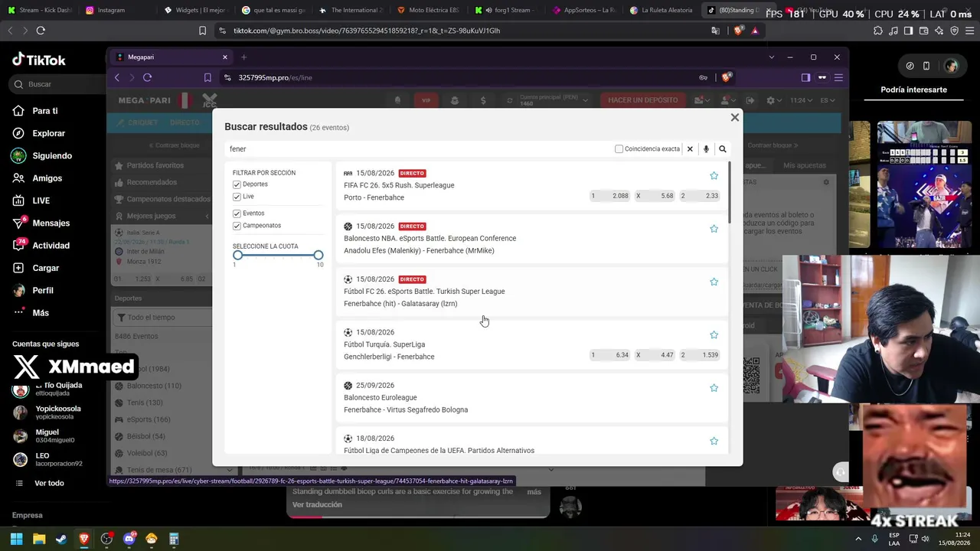Star the UEFA Champions League 18/08/2026 event

coord(714,441)
